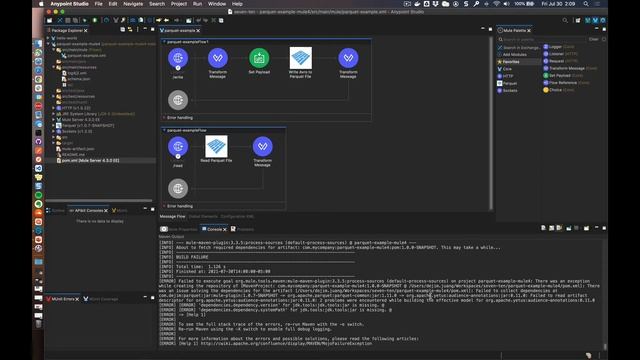This screenshot has height=360, width=640.
Task: Toggle Link with Editor in Package Explorer
Action: (x=130, y=30)
